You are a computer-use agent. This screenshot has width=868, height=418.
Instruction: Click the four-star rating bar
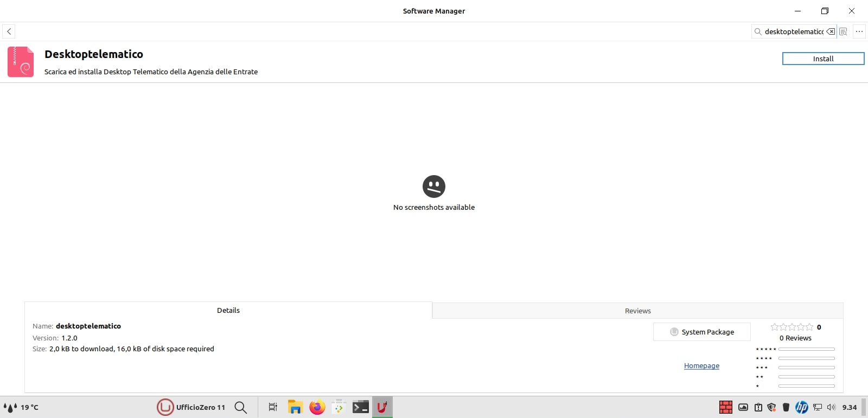(806, 358)
